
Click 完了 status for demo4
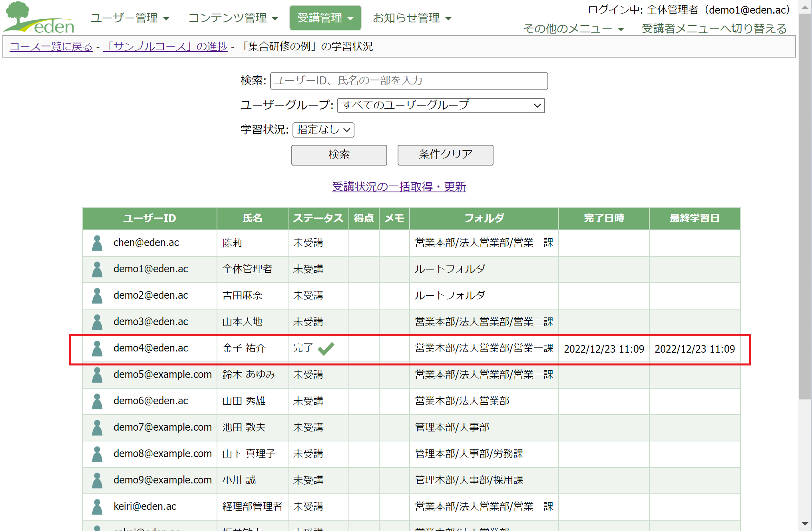click(x=303, y=348)
